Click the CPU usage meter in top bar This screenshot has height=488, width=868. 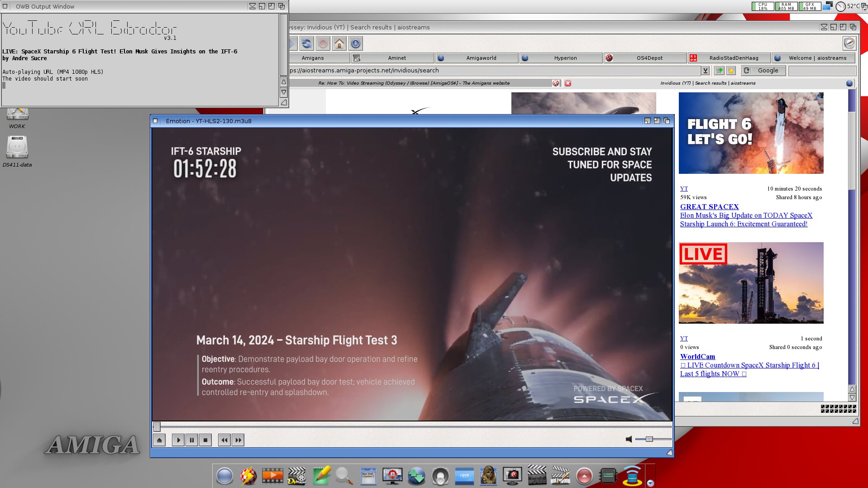pyautogui.click(x=763, y=6)
